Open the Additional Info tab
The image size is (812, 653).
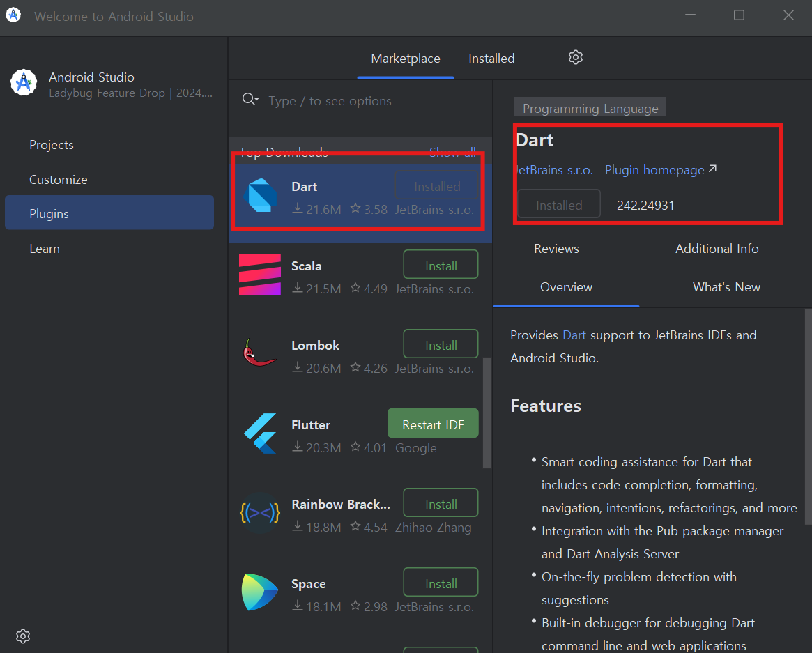click(717, 249)
